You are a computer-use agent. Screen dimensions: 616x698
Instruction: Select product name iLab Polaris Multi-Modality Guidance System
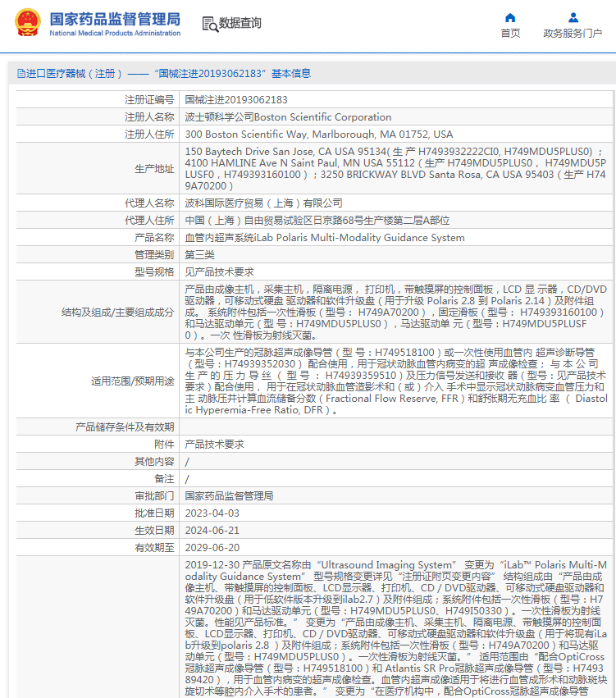coord(325,238)
